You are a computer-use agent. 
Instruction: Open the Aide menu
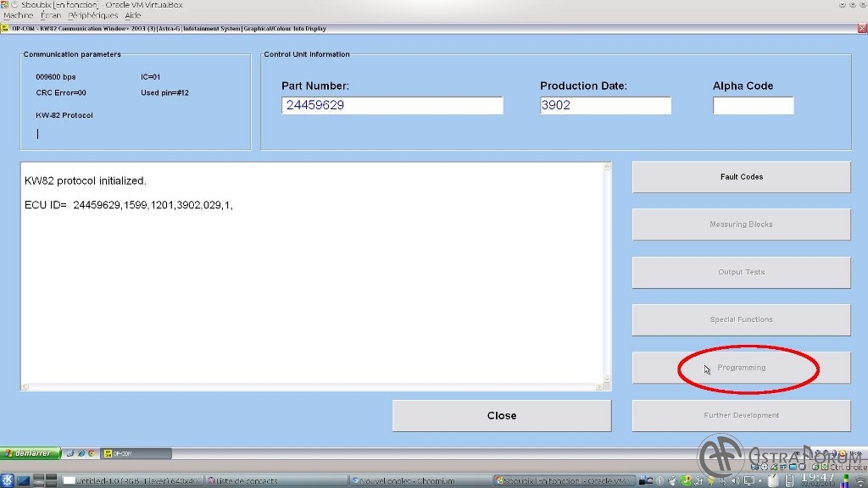(x=133, y=15)
